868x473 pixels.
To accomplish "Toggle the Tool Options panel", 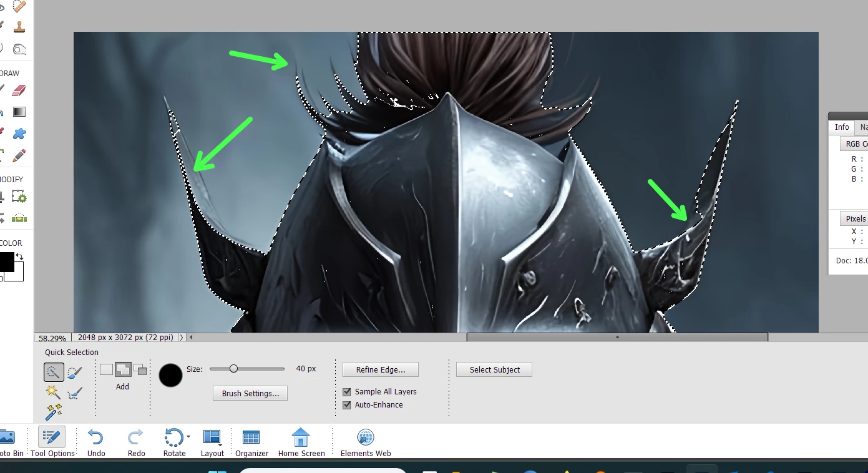I will pyautogui.click(x=52, y=442).
